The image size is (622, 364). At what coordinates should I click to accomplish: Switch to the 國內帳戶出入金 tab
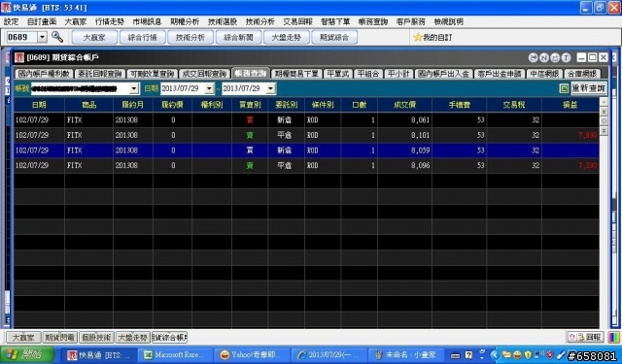(444, 74)
